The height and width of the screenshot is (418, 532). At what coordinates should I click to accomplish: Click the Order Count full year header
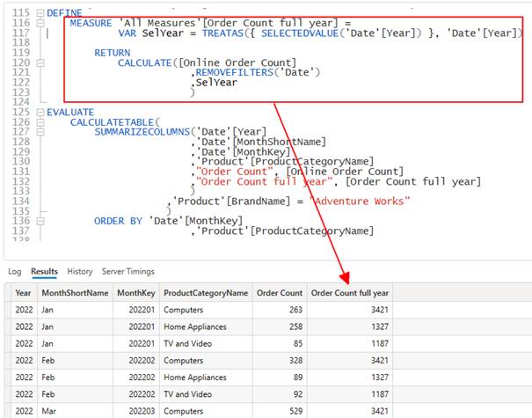(350, 293)
